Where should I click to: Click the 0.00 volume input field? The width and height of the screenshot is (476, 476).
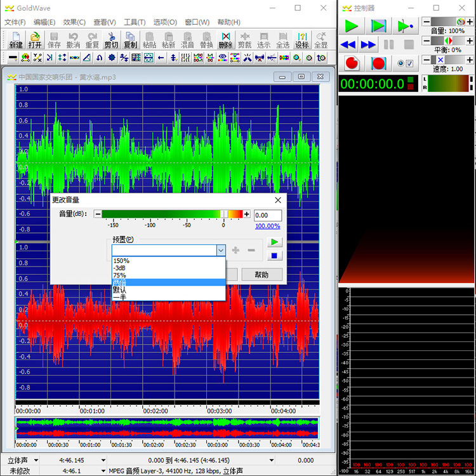click(268, 215)
